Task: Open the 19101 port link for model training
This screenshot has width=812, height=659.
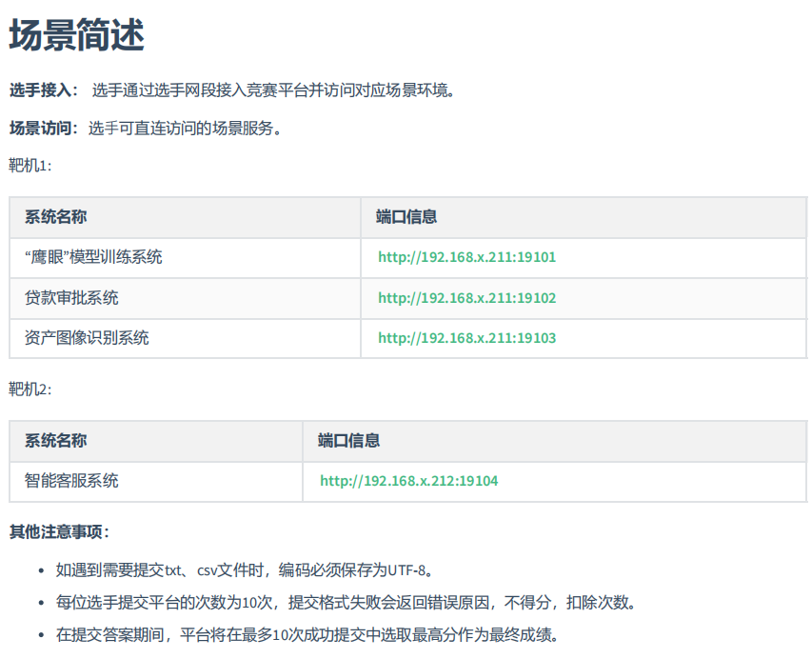Action: [x=466, y=257]
